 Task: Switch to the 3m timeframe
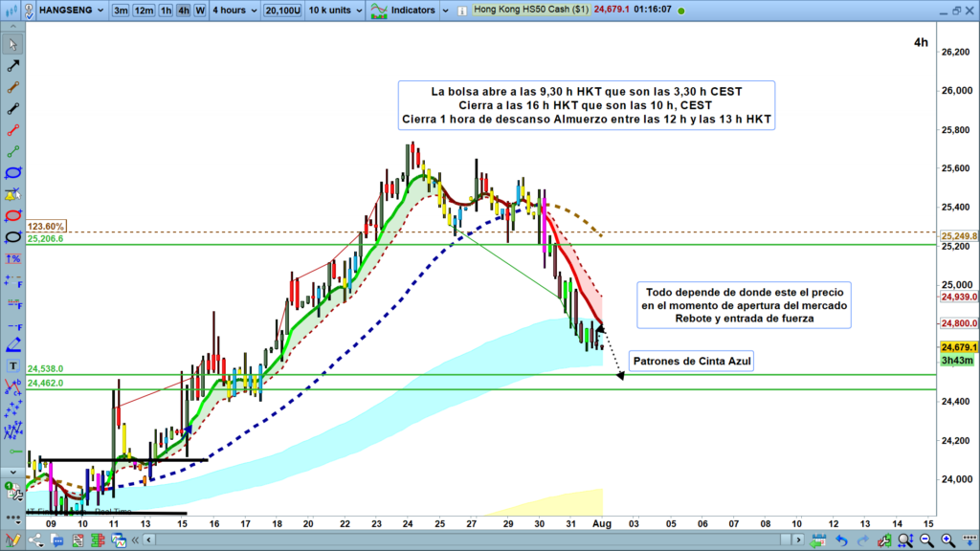pos(121,11)
